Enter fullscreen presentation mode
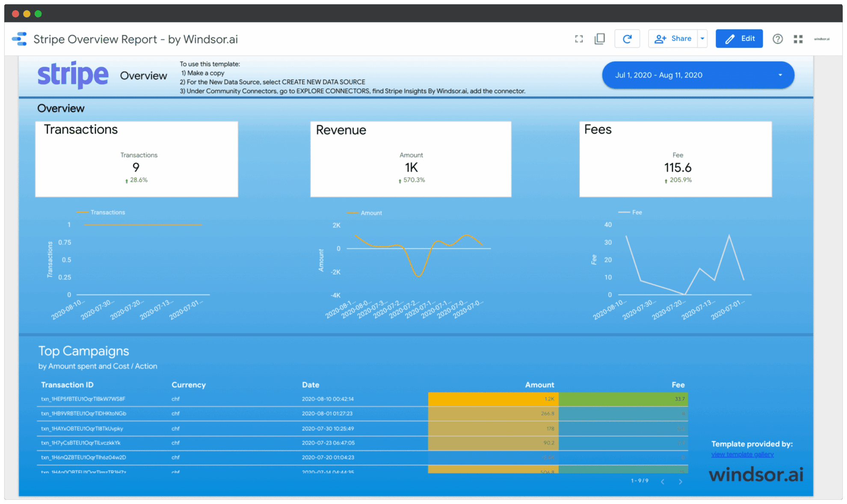The width and height of the screenshot is (847, 504). [579, 39]
